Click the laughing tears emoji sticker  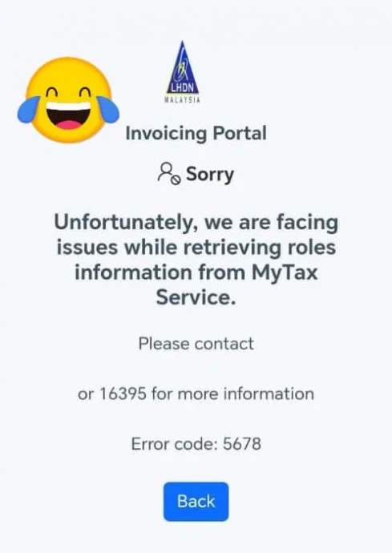coord(68,100)
